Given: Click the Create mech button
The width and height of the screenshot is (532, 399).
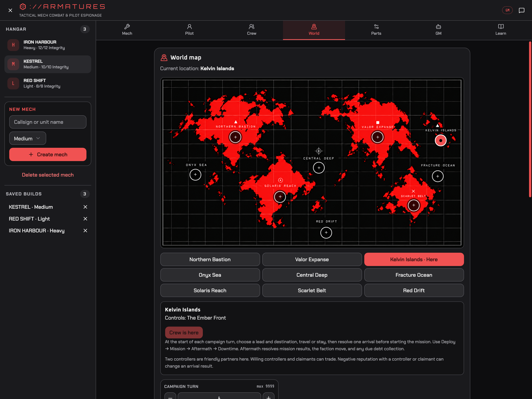Looking at the screenshot, I should (x=48, y=154).
